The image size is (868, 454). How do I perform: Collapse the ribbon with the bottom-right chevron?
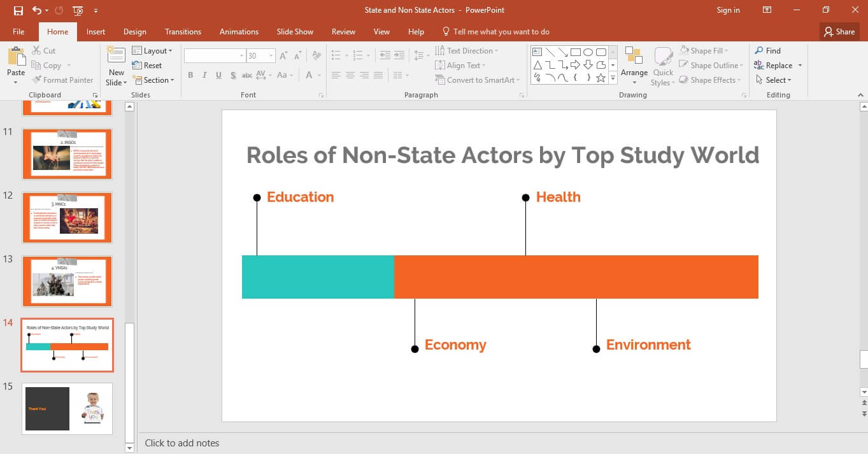(x=860, y=95)
